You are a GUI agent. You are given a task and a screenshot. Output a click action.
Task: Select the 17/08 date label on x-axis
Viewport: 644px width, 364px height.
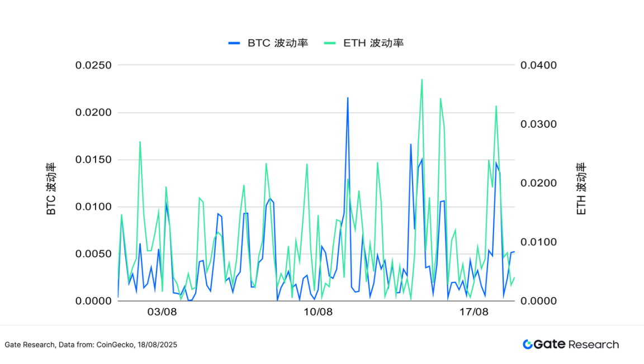[474, 312]
